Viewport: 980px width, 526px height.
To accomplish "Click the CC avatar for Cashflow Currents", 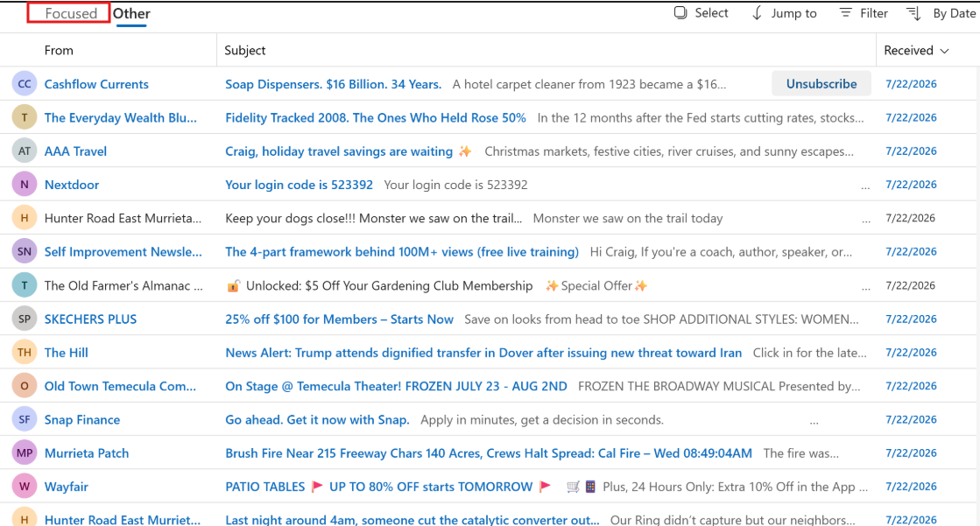I will (25, 84).
